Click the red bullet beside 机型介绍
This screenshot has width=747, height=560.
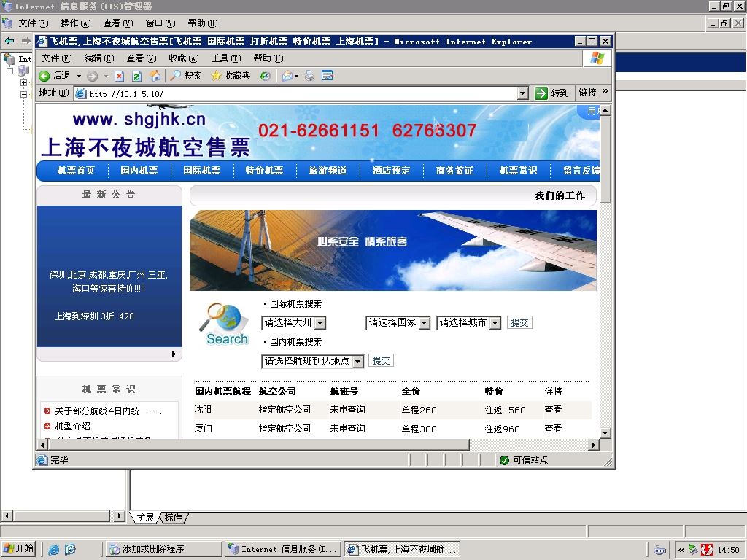coord(47,426)
